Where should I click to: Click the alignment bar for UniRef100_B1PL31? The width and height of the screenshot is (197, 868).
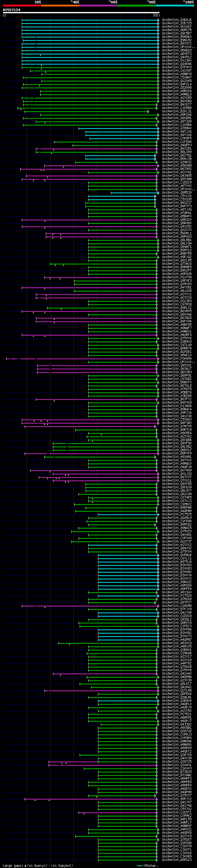coord(87,111)
